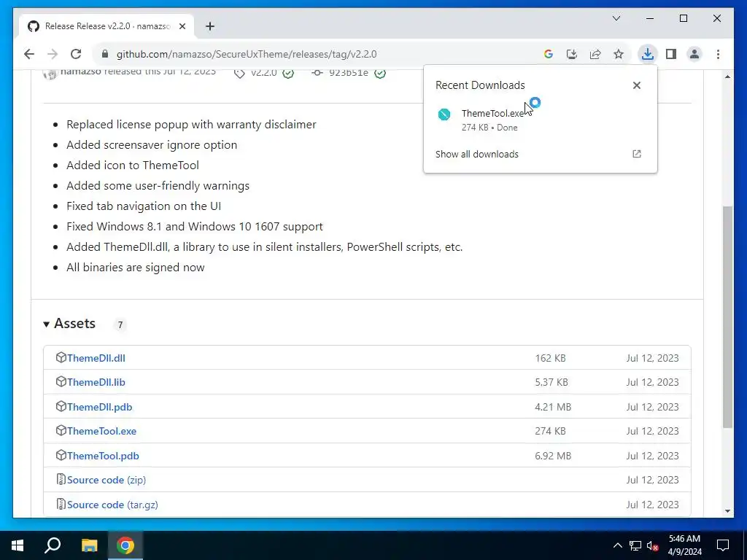Open the Windows Start menu
Screen dimensions: 747x560
[18, 545]
